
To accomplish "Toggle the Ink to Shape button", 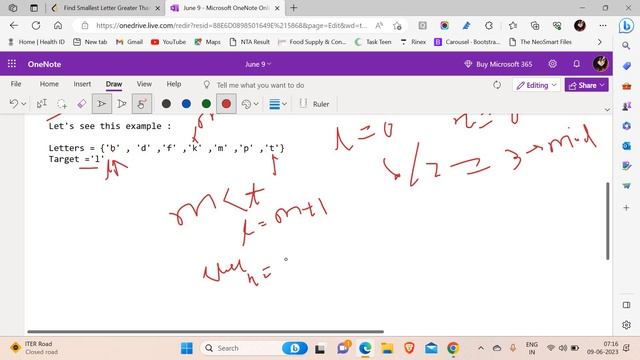I will [x=142, y=104].
